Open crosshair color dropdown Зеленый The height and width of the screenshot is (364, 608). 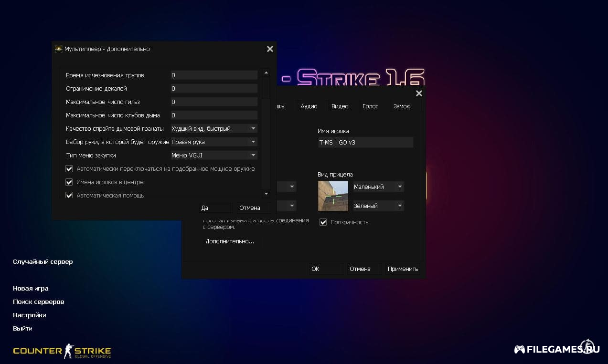(x=378, y=206)
